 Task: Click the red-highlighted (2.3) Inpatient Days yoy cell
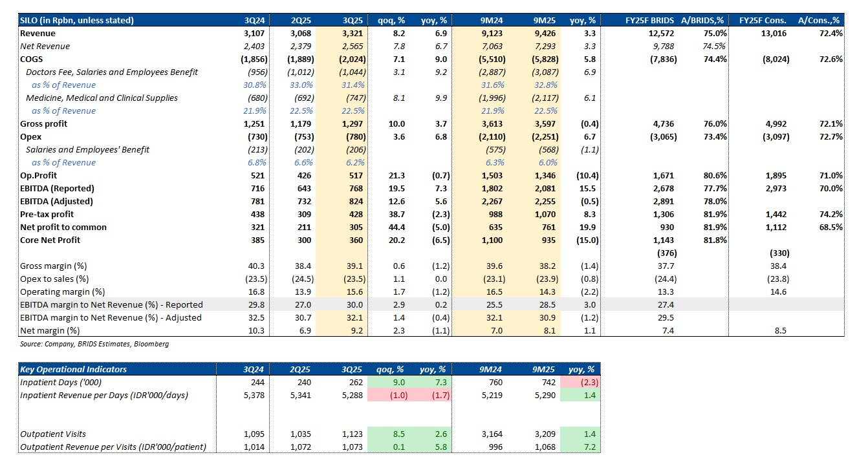pyautogui.click(x=588, y=382)
